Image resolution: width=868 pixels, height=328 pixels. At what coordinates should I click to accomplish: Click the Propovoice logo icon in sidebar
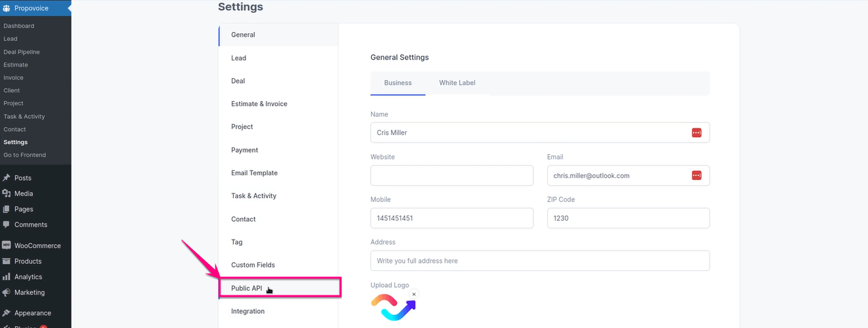click(6, 9)
